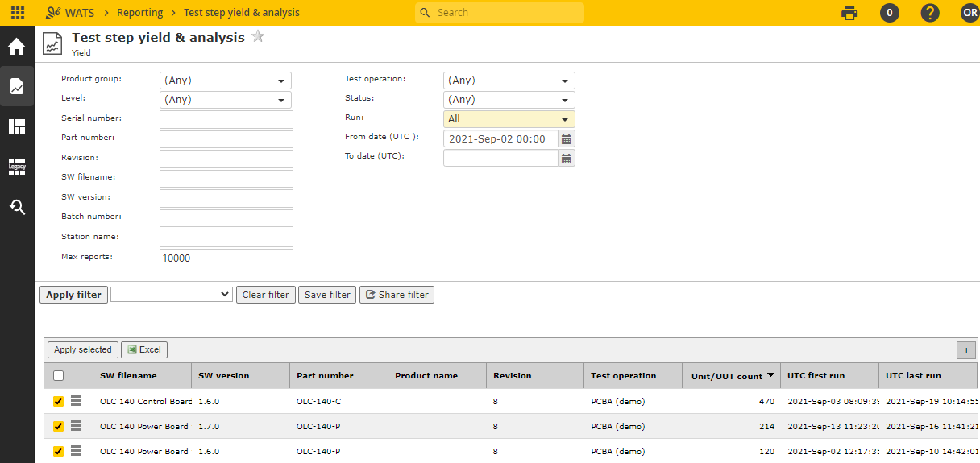
Task: Navigate to Reporting breadcrumb
Action: tap(139, 13)
